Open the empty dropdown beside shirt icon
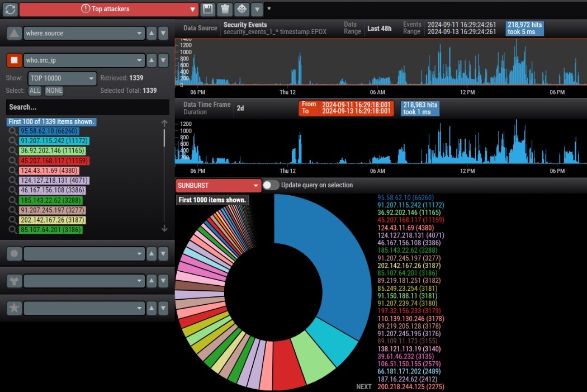 (x=84, y=281)
